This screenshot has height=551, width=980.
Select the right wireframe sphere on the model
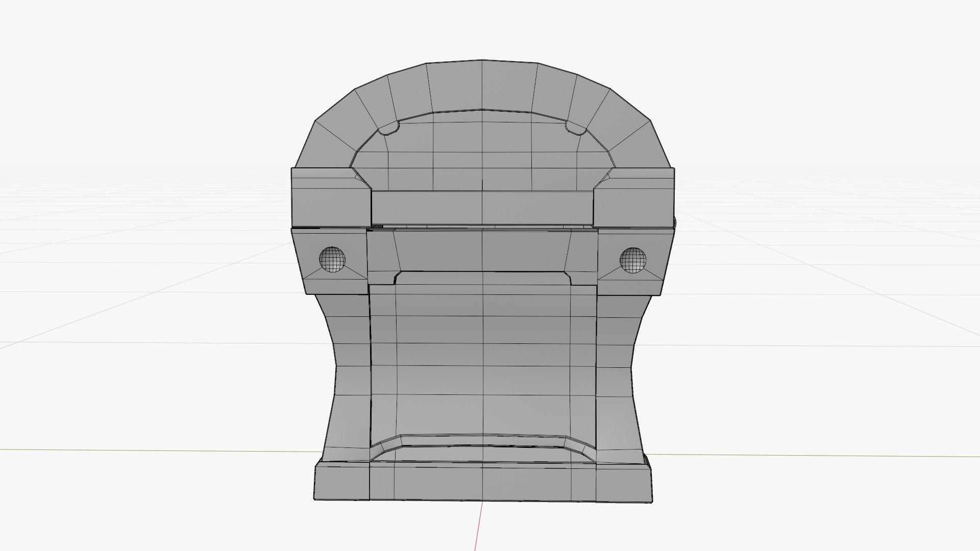[633, 260]
